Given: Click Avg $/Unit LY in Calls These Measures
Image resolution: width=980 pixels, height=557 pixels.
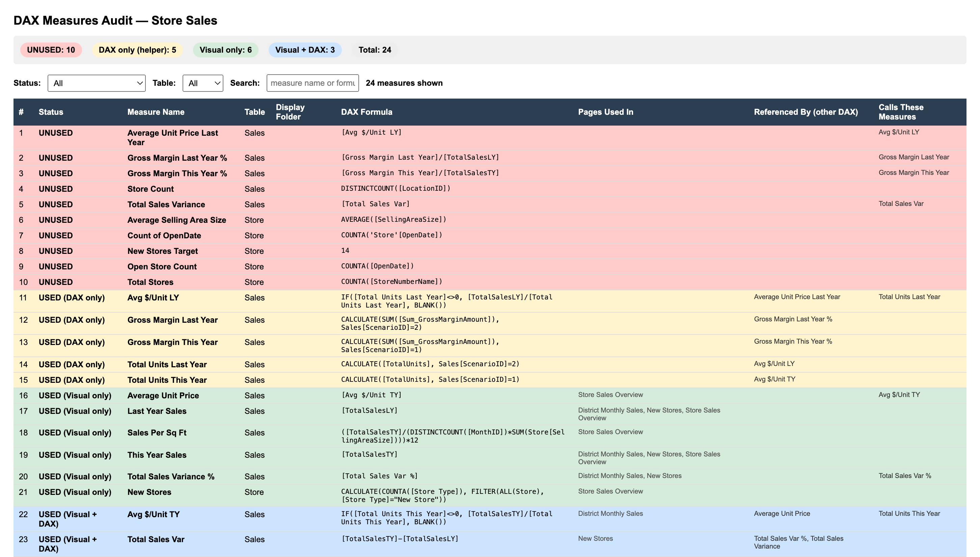Looking at the screenshot, I should pos(898,132).
